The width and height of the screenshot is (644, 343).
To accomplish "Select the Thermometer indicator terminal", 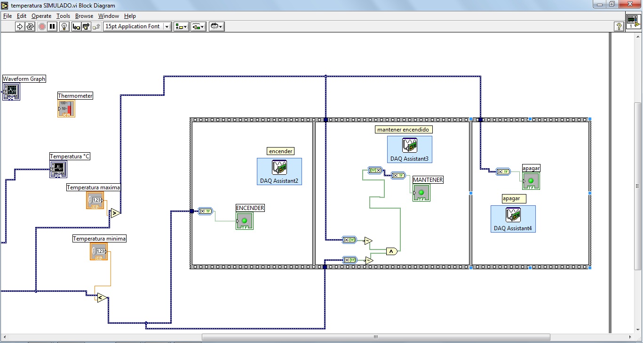I will [66, 109].
